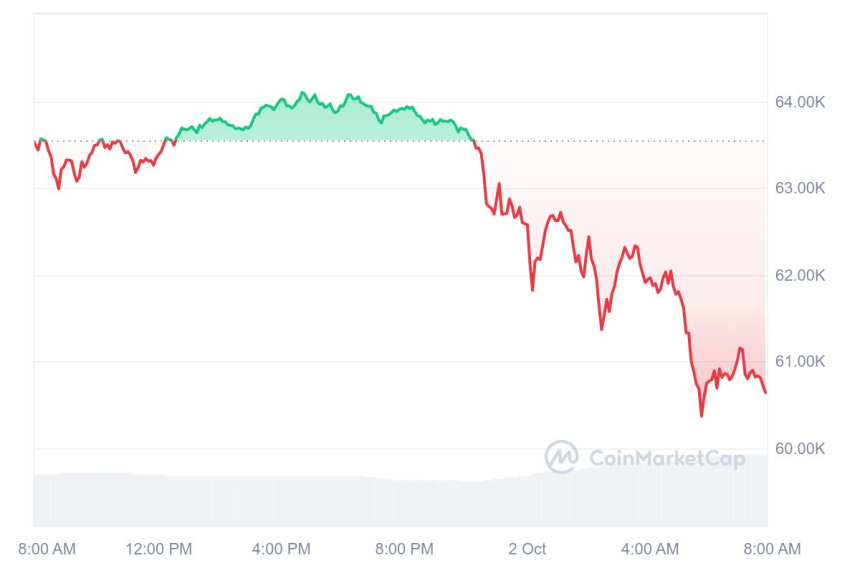
Task: Click the 61.00K price axis label
Action: coord(799,361)
